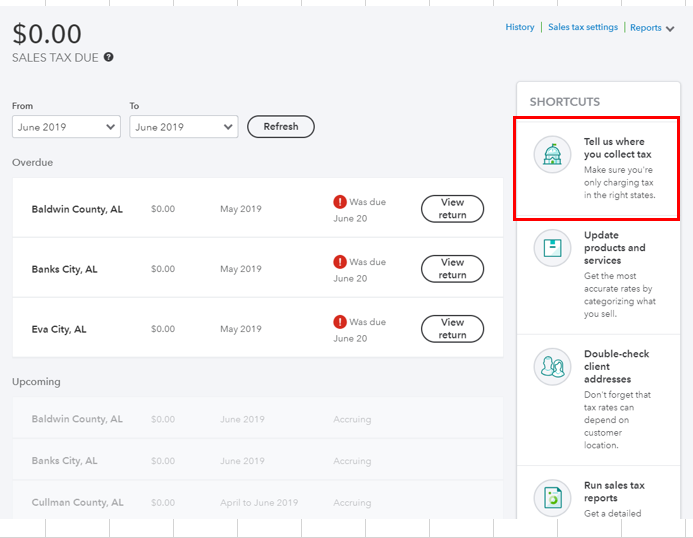Click the Update products and services box icon
The width and height of the screenshot is (693, 538).
(x=552, y=248)
